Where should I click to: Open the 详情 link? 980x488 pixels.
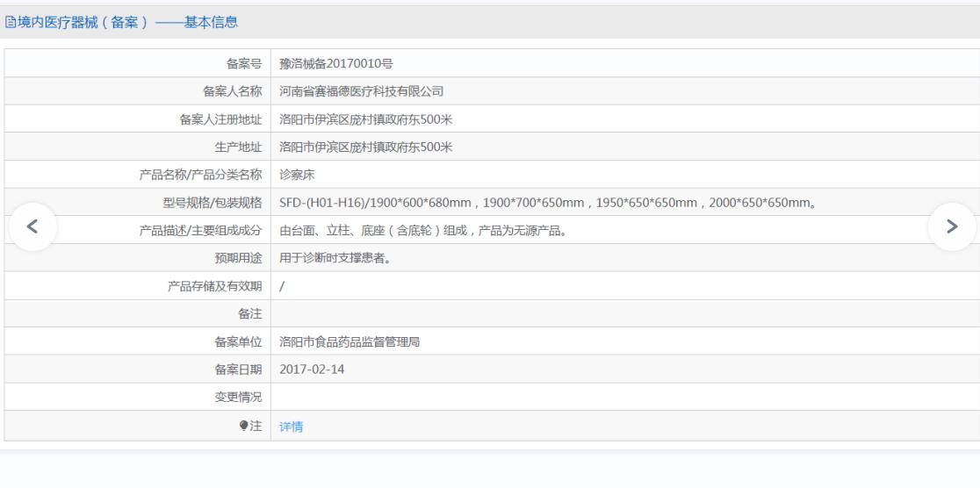292,427
